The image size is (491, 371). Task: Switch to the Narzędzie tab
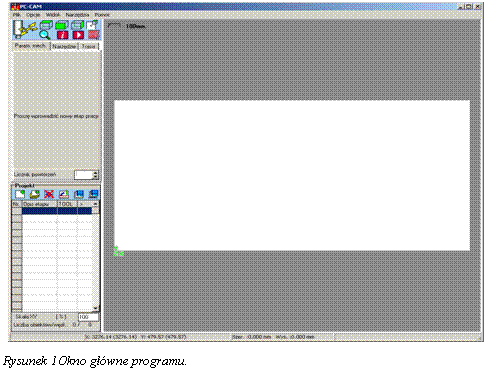point(64,47)
